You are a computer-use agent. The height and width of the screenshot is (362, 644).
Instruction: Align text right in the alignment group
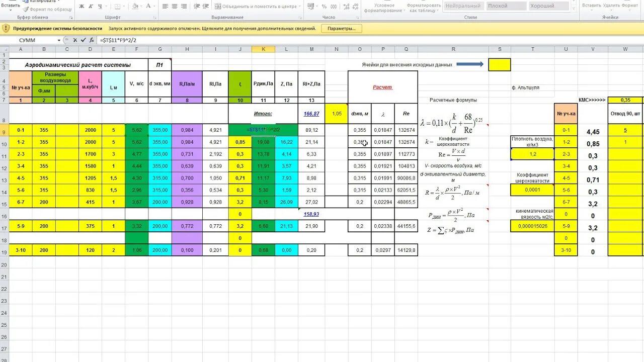[x=183, y=7]
